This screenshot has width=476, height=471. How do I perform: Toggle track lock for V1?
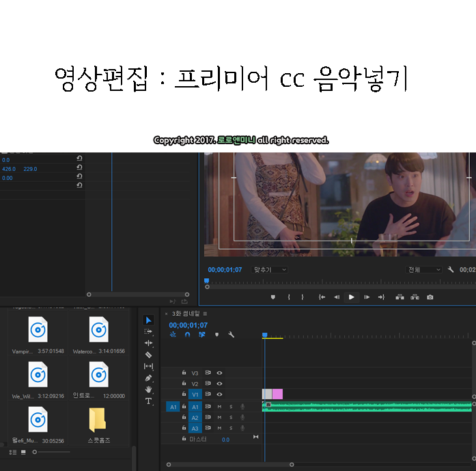tap(184, 394)
